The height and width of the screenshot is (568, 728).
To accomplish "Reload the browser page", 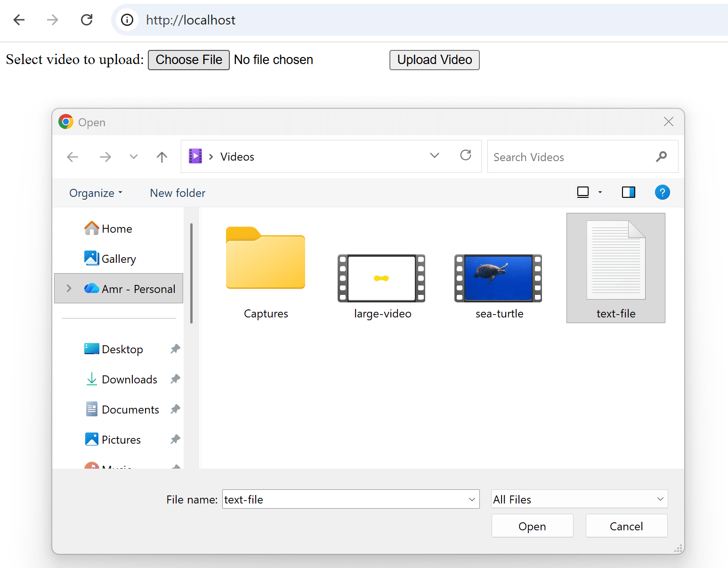I will pyautogui.click(x=87, y=20).
